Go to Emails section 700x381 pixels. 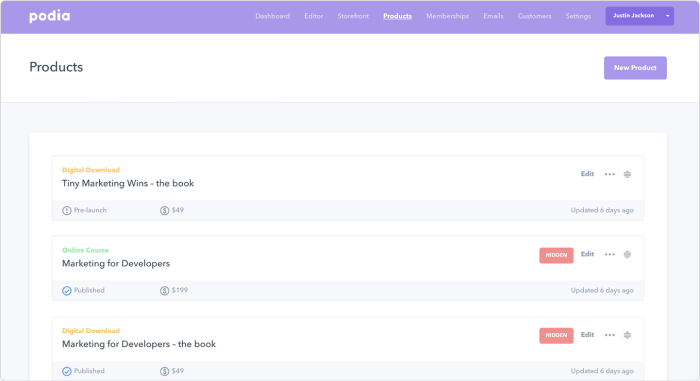[493, 16]
